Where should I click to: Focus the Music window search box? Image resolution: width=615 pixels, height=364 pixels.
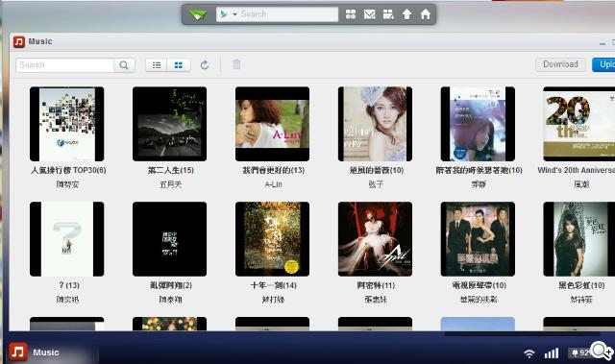[x=64, y=65]
